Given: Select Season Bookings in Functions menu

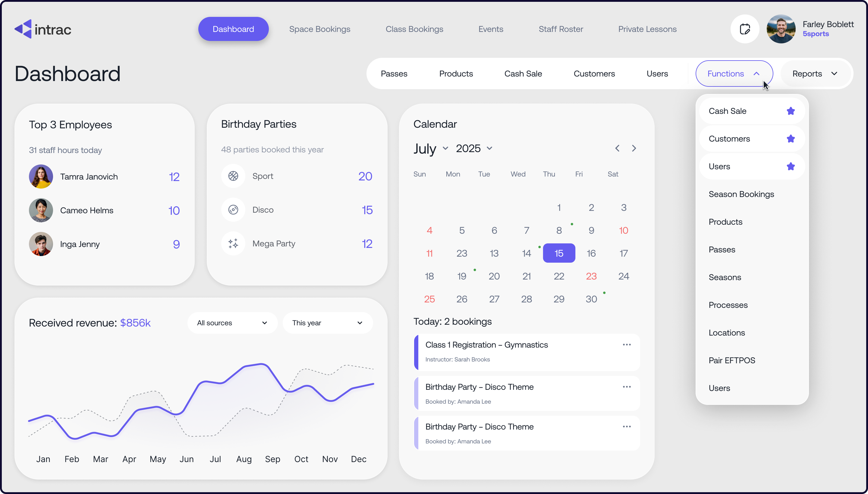Looking at the screenshot, I should (x=741, y=194).
